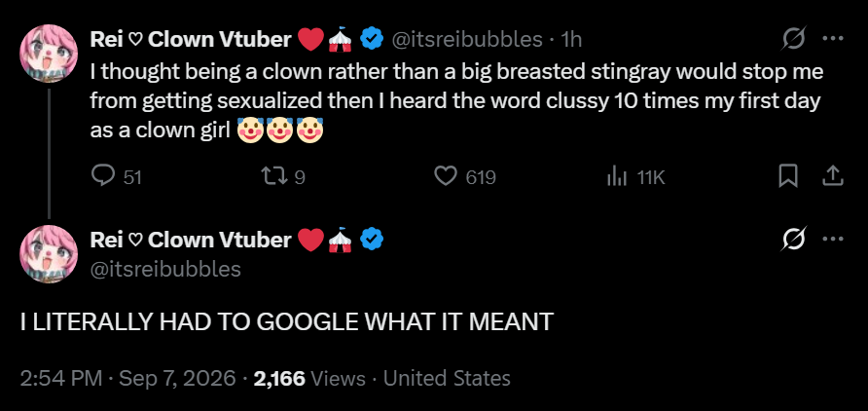
Task: Open analytics showing 11K views
Action: tap(617, 176)
